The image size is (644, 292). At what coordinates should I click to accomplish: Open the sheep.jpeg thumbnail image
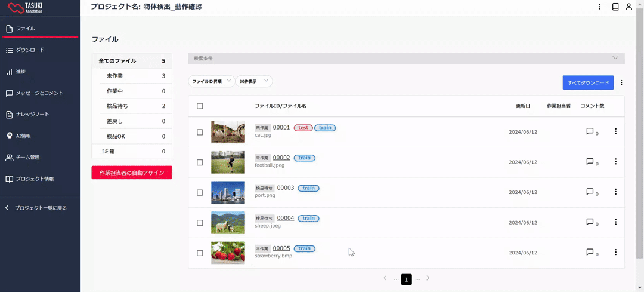click(228, 222)
